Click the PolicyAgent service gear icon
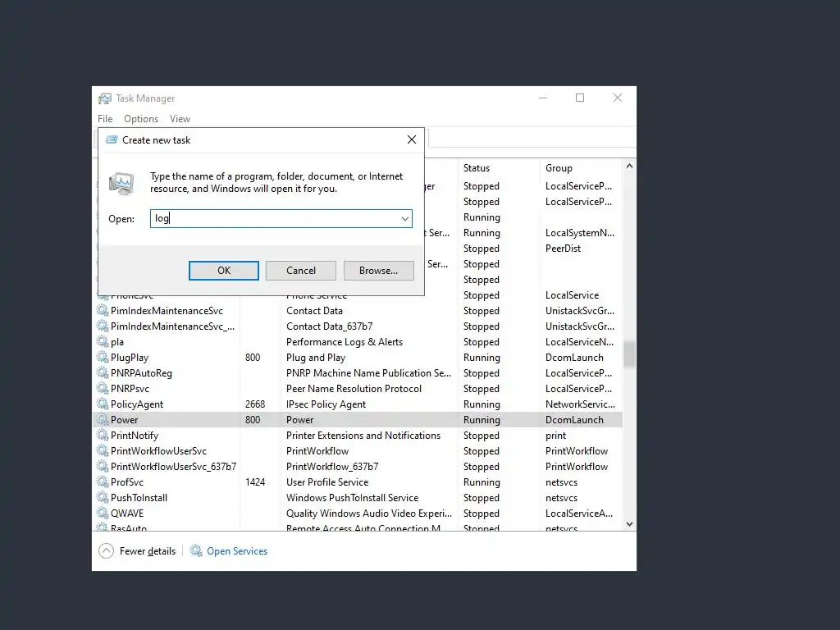The image size is (840, 630). click(x=103, y=404)
